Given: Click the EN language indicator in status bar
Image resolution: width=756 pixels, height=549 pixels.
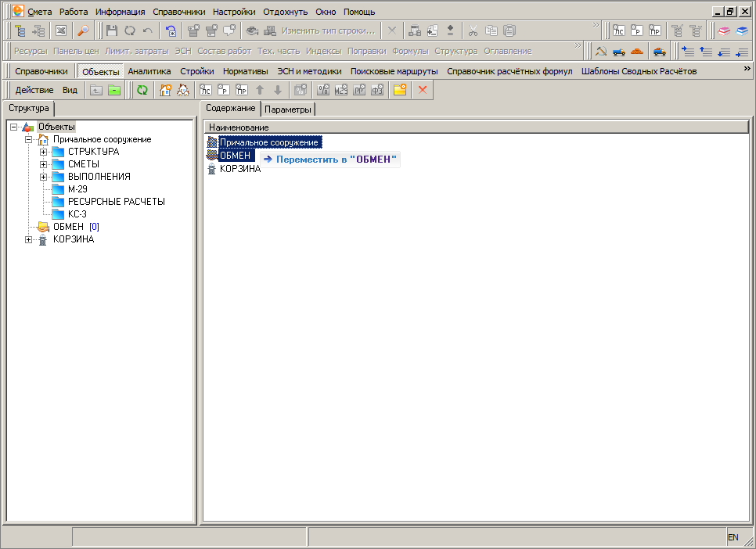Looking at the screenshot, I should click(733, 537).
